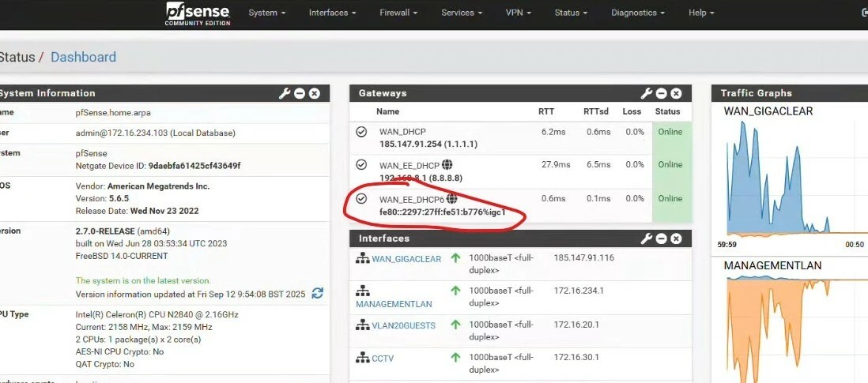Click globe icon next to WAN_EE_DHCP
This screenshot has height=383, width=868.
pos(447,165)
